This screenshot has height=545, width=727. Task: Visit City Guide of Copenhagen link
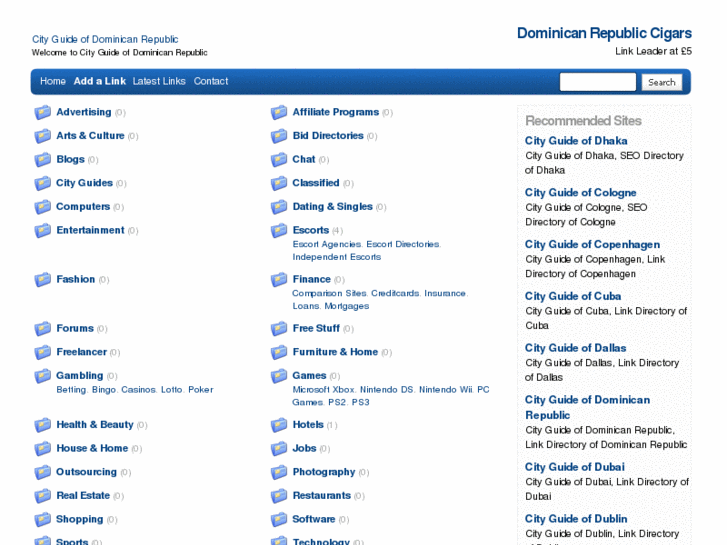tap(593, 245)
